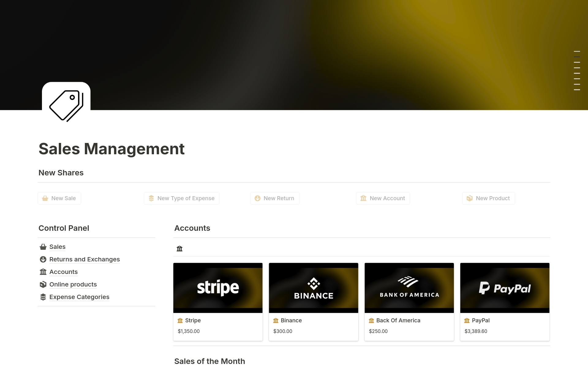
Task: Click the shopping bag icon on New Sale button
Action: click(x=45, y=198)
